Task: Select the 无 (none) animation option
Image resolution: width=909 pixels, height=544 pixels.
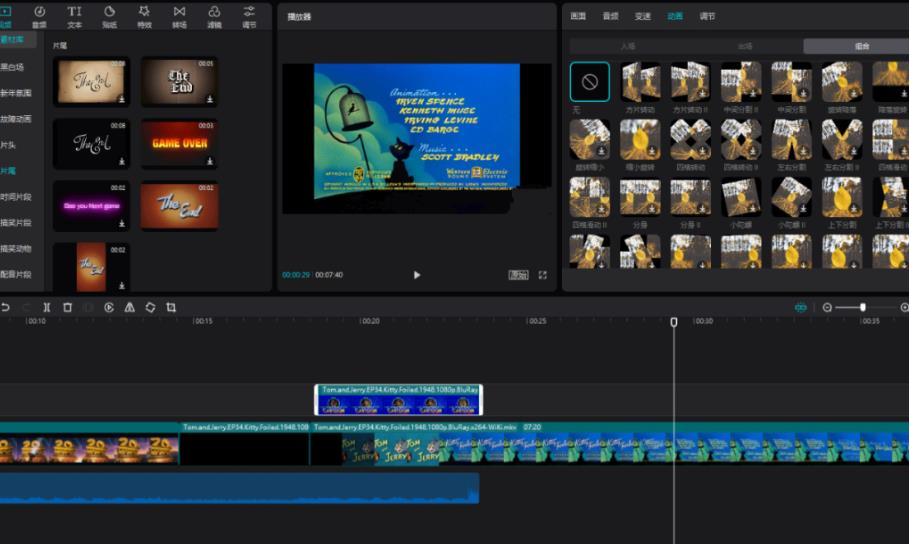Action: 590,82
